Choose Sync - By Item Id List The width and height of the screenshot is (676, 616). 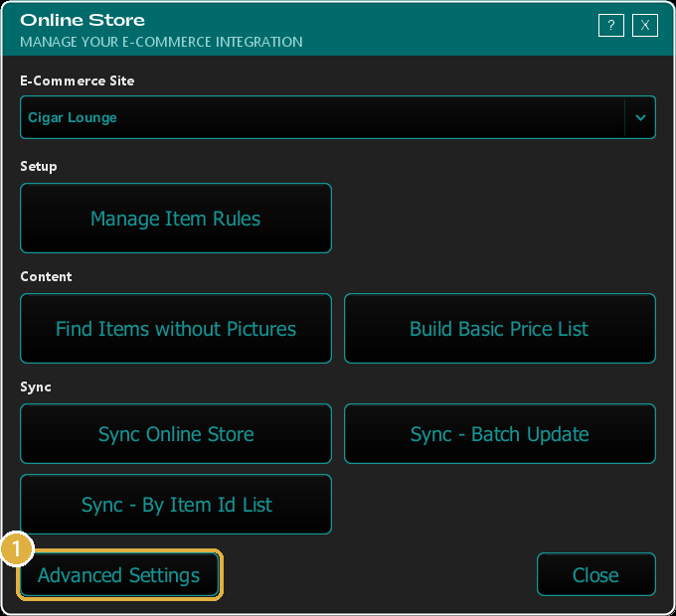point(176,505)
